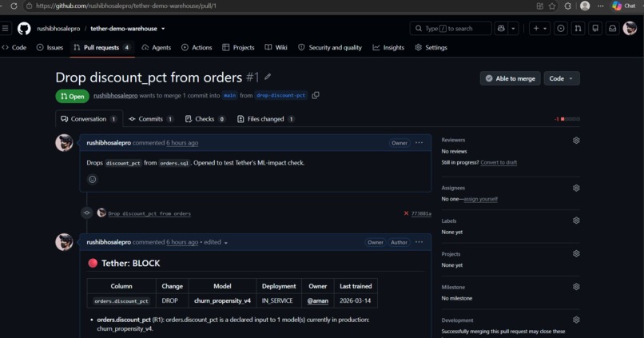Open the Tether comment's three-dot options menu
The image size is (644, 338).
419,242
